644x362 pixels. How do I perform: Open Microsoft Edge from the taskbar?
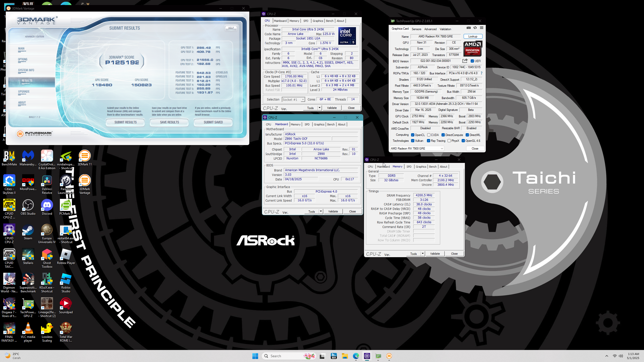pyautogui.click(x=356, y=356)
